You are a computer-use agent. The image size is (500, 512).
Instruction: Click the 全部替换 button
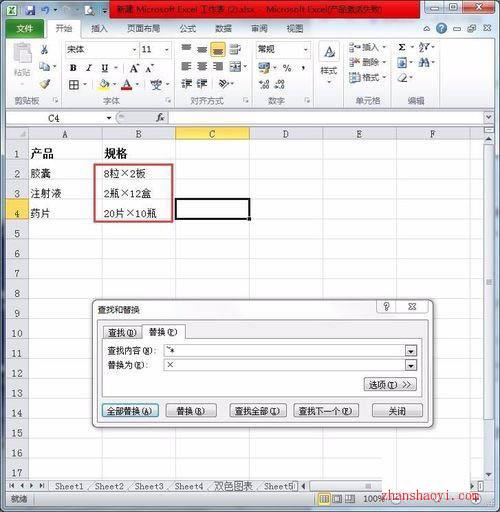coord(130,411)
